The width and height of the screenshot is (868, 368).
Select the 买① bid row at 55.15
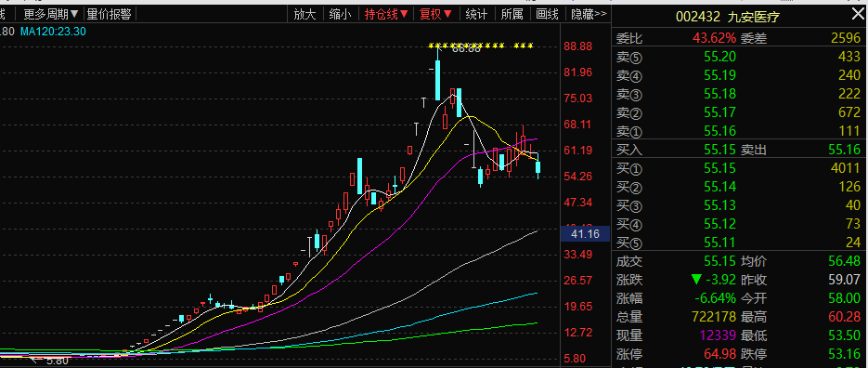(739, 168)
